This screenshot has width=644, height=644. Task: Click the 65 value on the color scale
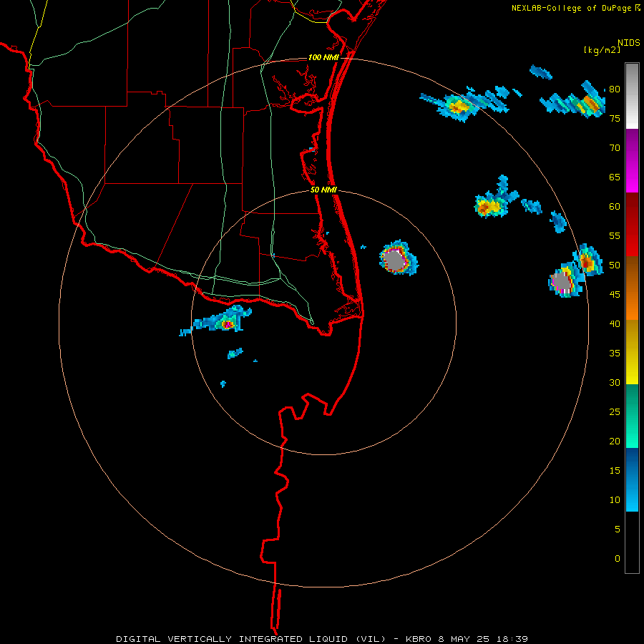[615, 177]
